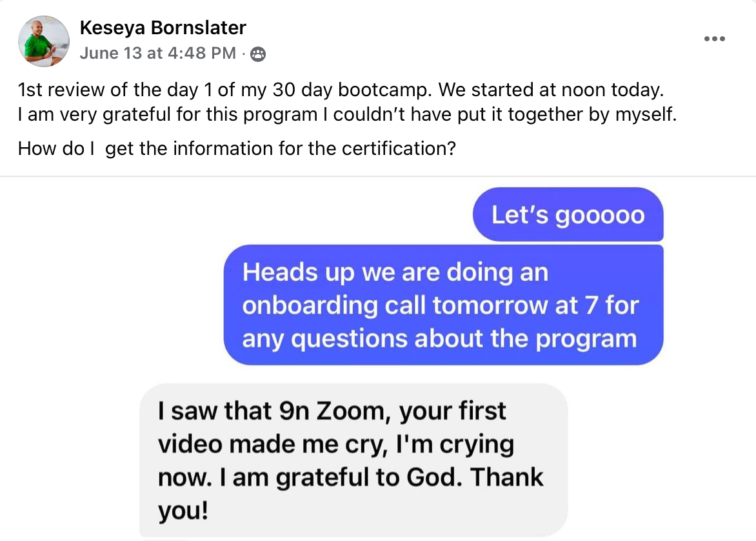756x541 pixels.
Task: Click the "Heads up" onboarding call message bubble
Action: [x=443, y=305]
